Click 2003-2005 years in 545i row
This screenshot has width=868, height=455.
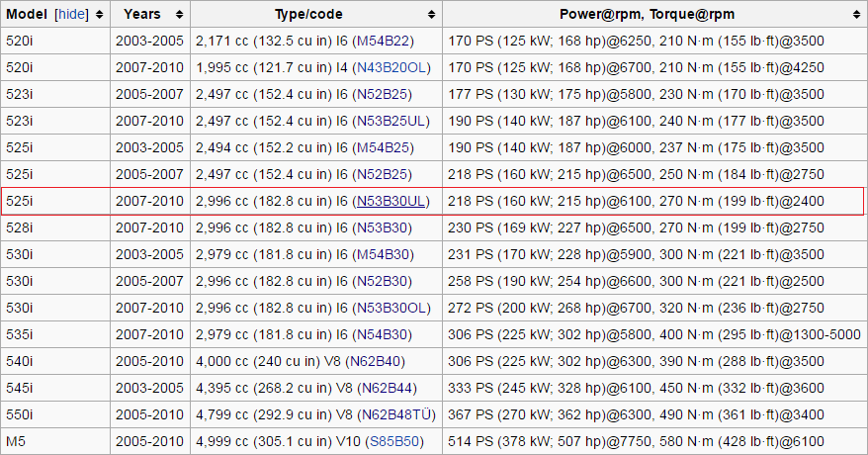click(x=149, y=388)
